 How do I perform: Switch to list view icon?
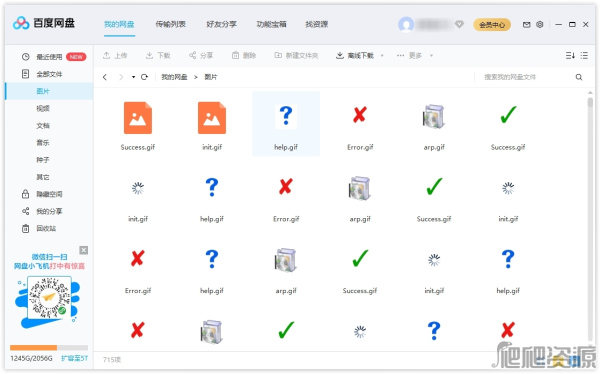point(584,56)
